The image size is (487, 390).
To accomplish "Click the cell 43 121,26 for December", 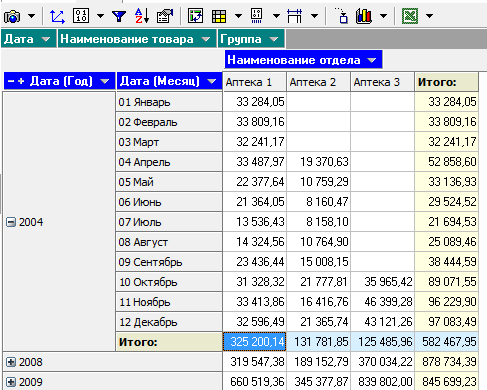I will (382, 322).
